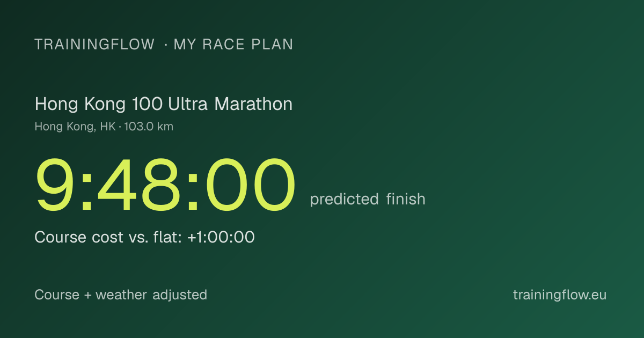Select the word adjusted in the footer

point(180,295)
